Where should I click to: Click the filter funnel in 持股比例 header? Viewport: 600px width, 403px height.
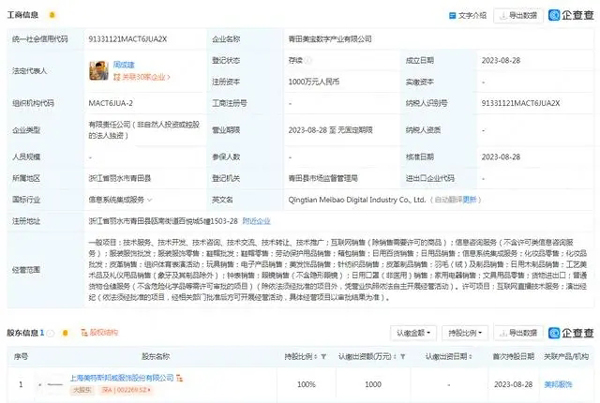pos(324,357)
